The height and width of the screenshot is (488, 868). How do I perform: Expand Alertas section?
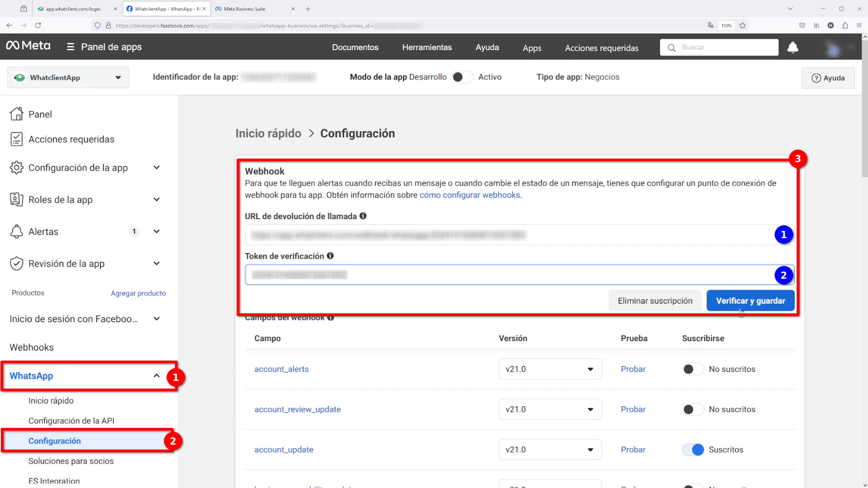[156, 231]
